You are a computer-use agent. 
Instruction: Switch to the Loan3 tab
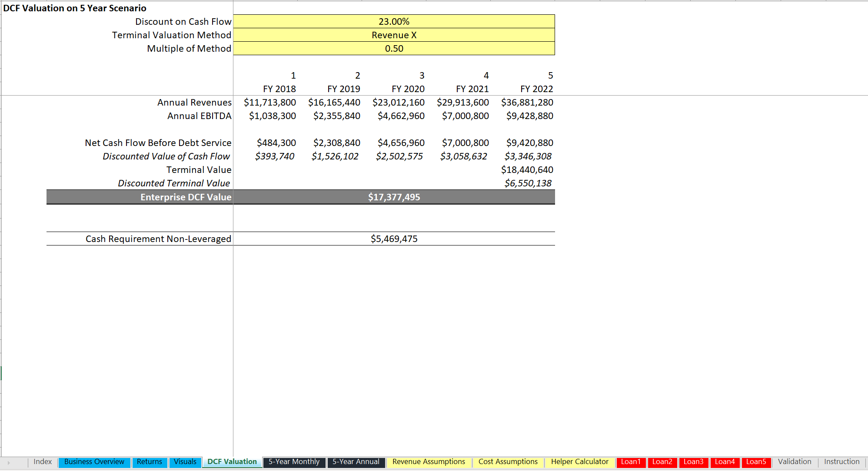(x=693, y=462)
